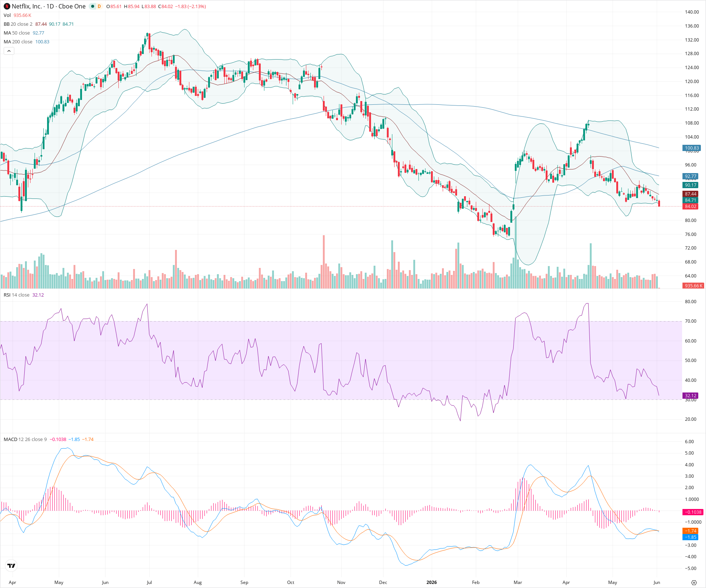This screenshot has height=588, width=706.
Task: Select the Netflix, Inc. symbol title
Action: tap(49, 6)
